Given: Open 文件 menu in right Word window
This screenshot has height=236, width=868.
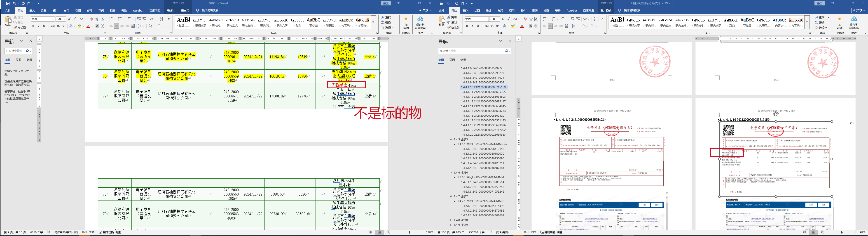Looking at the screenshot, I should 441,10.
